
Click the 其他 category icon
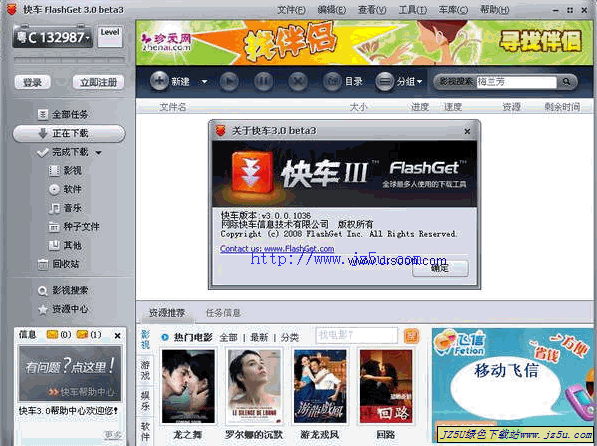pyautogui.click(x=54, y=245)
